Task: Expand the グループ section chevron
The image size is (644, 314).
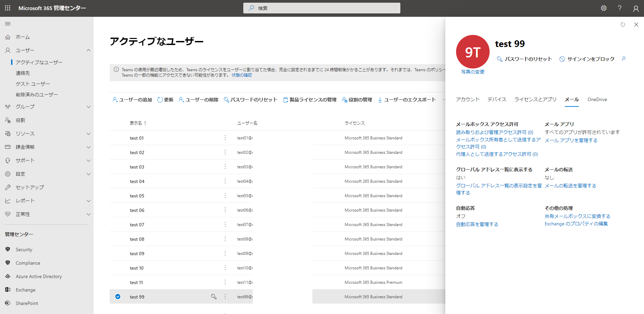Action: [x=89, y=107]
